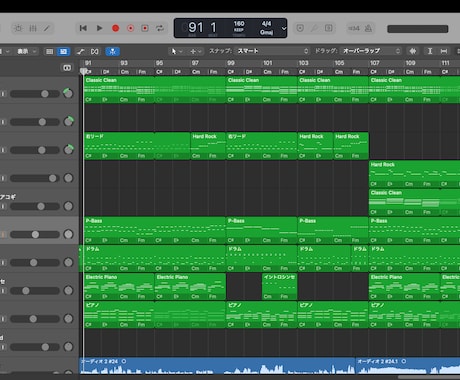Open the Smart Controls dial icon
This screenshot has height=380, width=460.
pos(18,28)
